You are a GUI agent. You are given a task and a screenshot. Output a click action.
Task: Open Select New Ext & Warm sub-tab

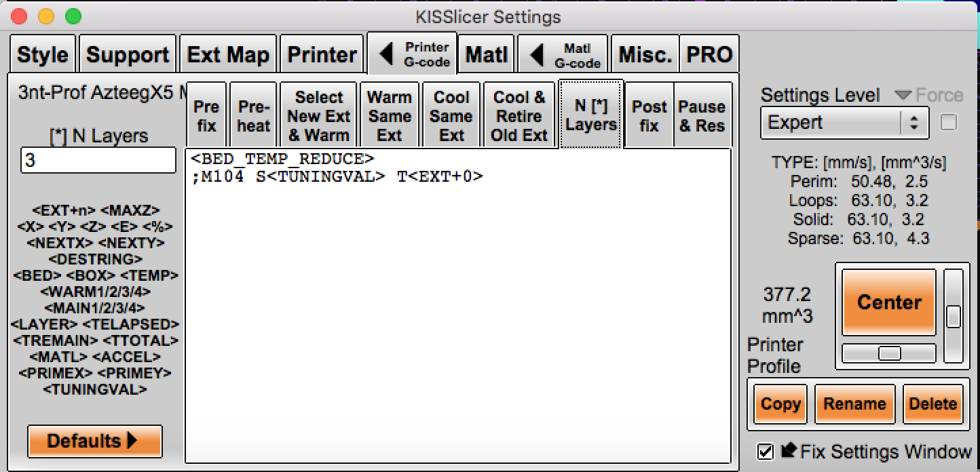pyautogui.click(x=319, y=115)
